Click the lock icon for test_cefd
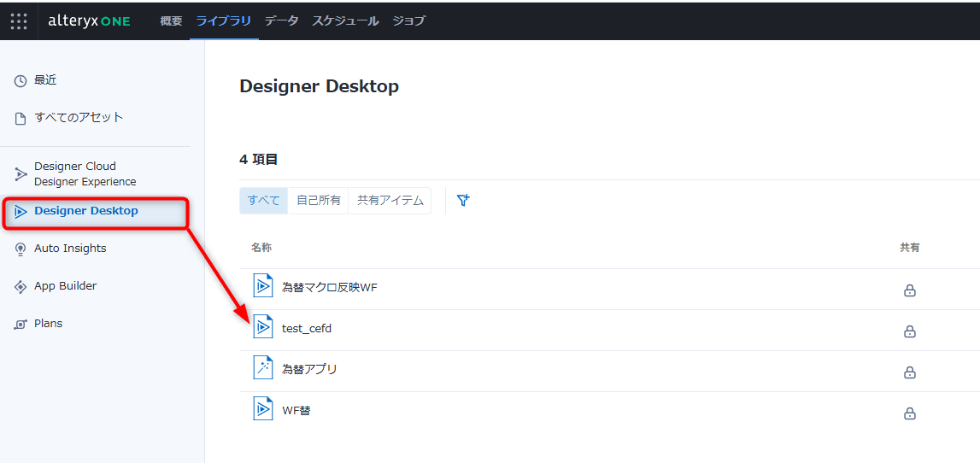This screenshot has height=463, width=980. click(910, 331)
